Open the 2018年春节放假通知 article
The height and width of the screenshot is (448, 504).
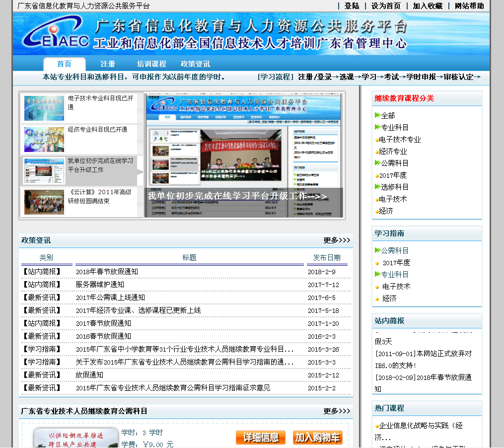pos(107,272)
